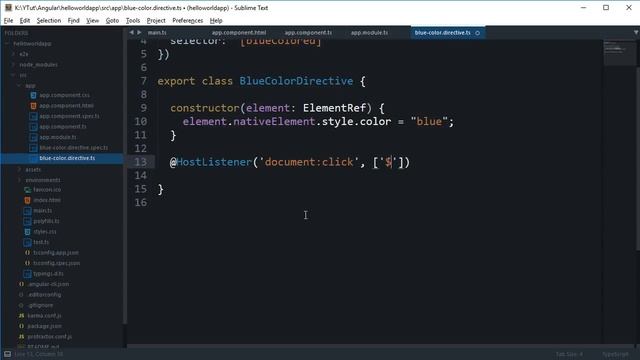Open blue-color.directive.spec.ts in sidebar
The image size is (640, 360).
(x=73, y=148)
